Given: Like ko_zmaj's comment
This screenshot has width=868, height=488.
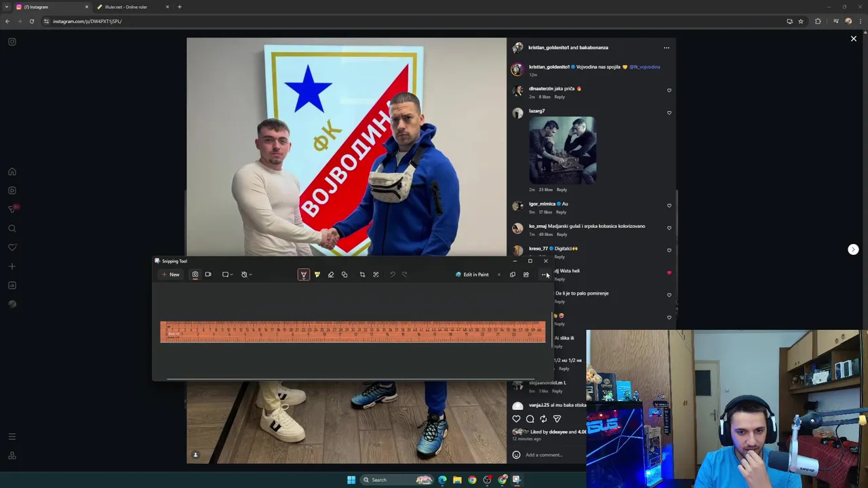Looking at the screenshot, I should click(669, 228).
